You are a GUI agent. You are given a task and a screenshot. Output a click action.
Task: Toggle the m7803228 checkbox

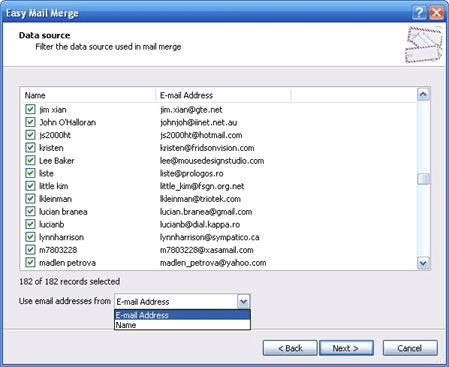pos(30,250)
